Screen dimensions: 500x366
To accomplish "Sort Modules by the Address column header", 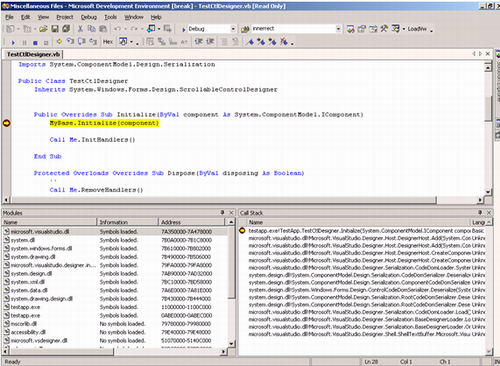I will (192, 222).
